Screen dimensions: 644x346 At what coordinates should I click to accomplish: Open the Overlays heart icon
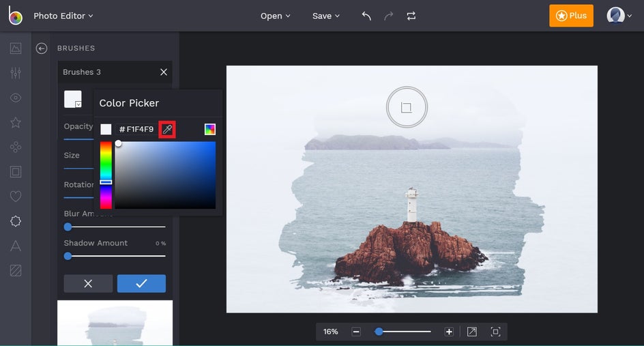click(x=16, y=197)
